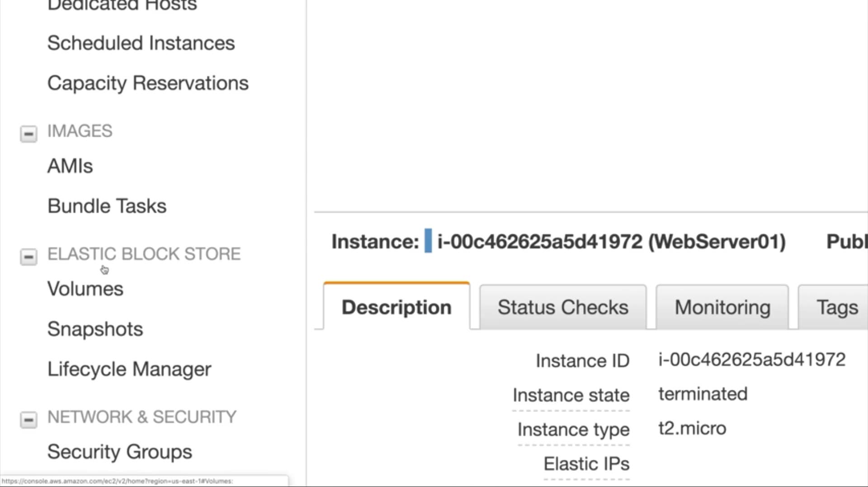Viewport: 868px width, 487px height.
Task: Open Scheduled Instances in the sidebar
Action: [141, 43]
